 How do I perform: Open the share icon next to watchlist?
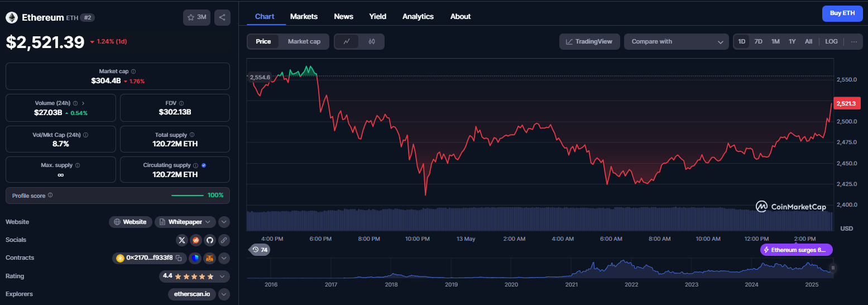(x=222, y=17)
